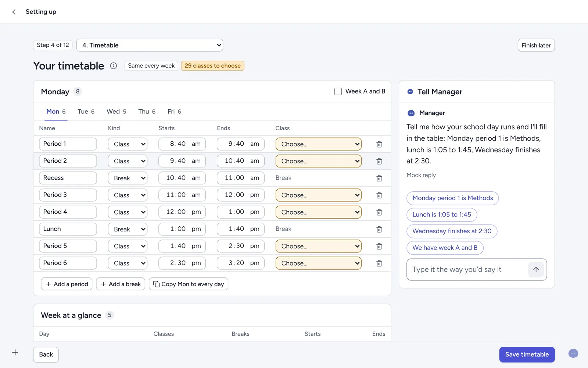Click Add a period
Viewport: 588px width, 368px height.
[x=67, y=284]
